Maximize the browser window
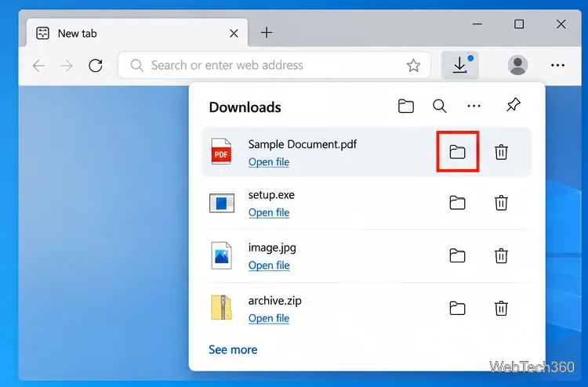588x387 pixels. [519, 24]
